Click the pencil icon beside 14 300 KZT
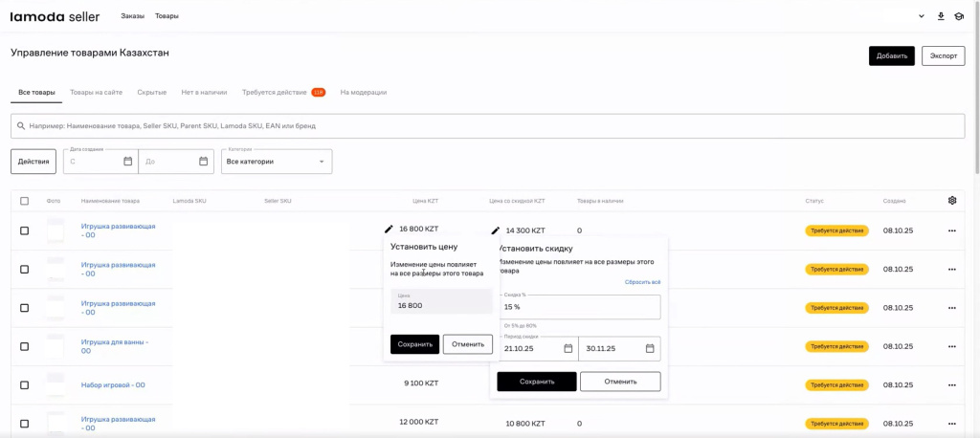Image resolution: width=980 pixels, height=438 pixels. click(x=496, y=230)
